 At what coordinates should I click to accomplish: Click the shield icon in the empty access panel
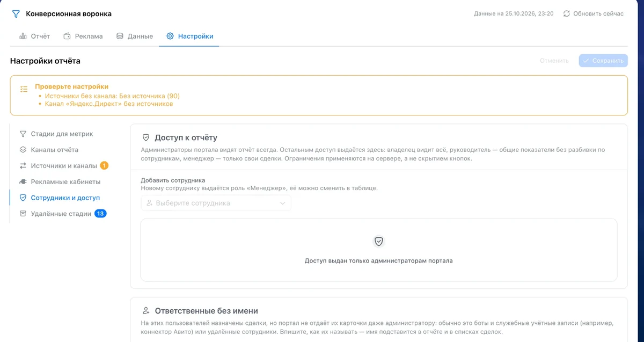pos(379,242)
